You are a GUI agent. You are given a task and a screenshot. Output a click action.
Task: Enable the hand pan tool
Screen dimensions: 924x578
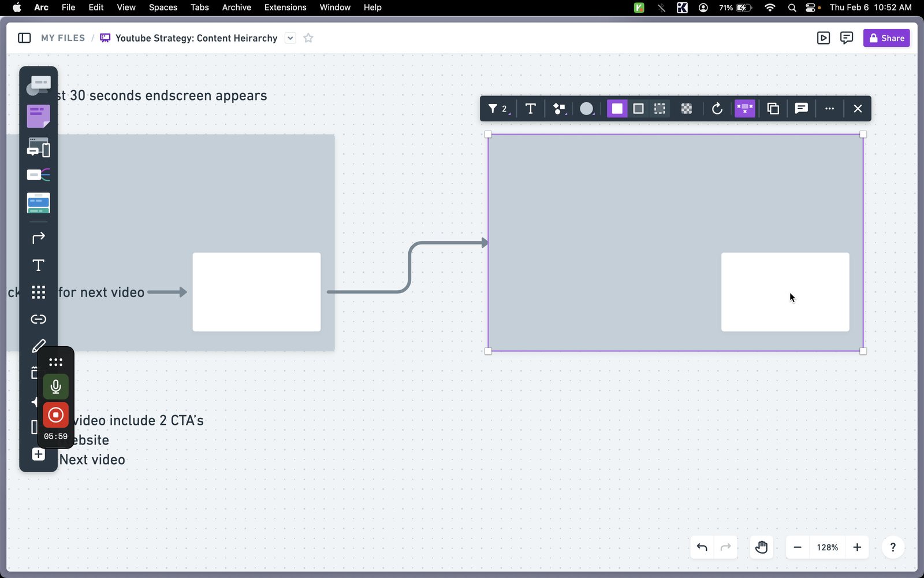point(762,547)
